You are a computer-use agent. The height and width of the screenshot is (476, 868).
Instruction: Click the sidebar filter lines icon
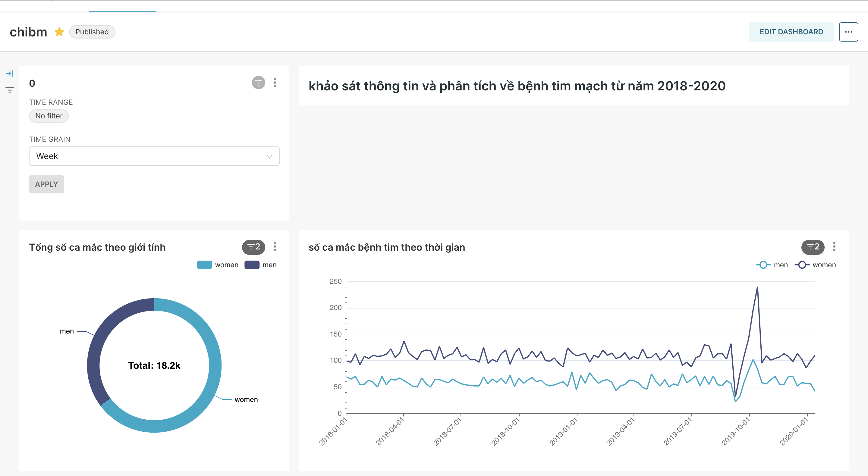pyautogui.click(x=9, y=90)
